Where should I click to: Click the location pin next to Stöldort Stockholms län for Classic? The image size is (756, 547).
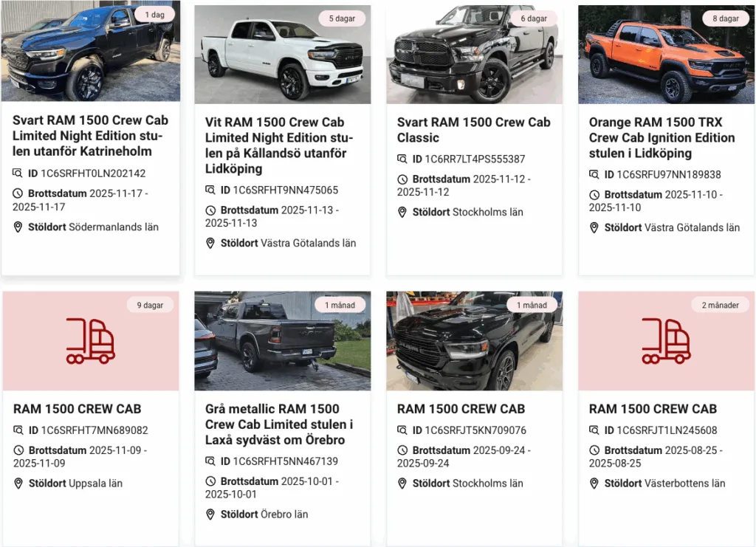402,212
